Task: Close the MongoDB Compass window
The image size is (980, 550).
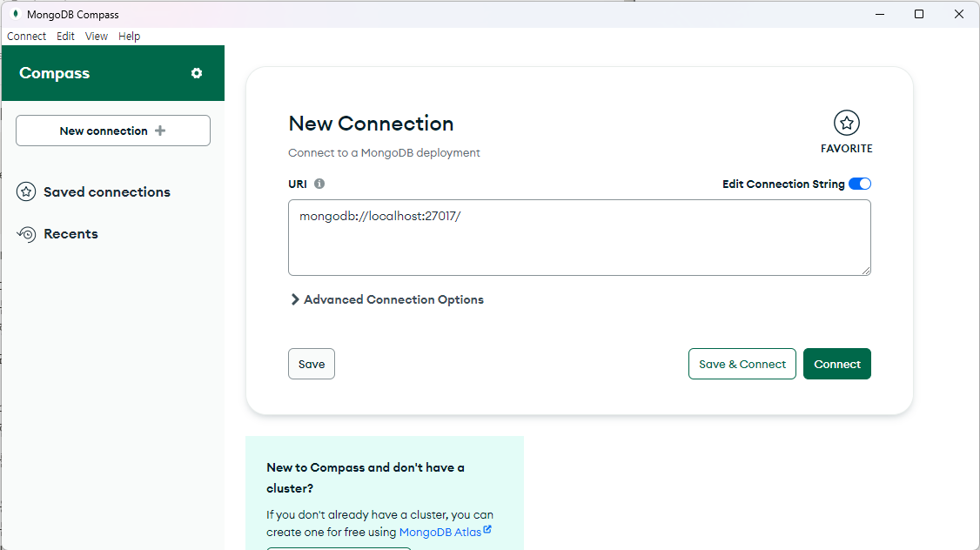Action: 959,14
